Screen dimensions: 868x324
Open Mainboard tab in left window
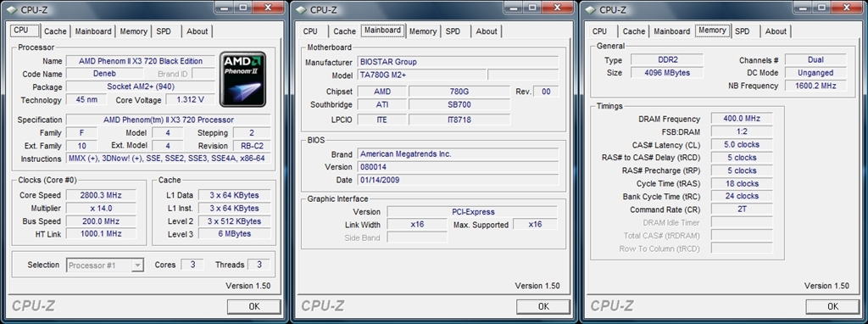click(x=93, y=31)
